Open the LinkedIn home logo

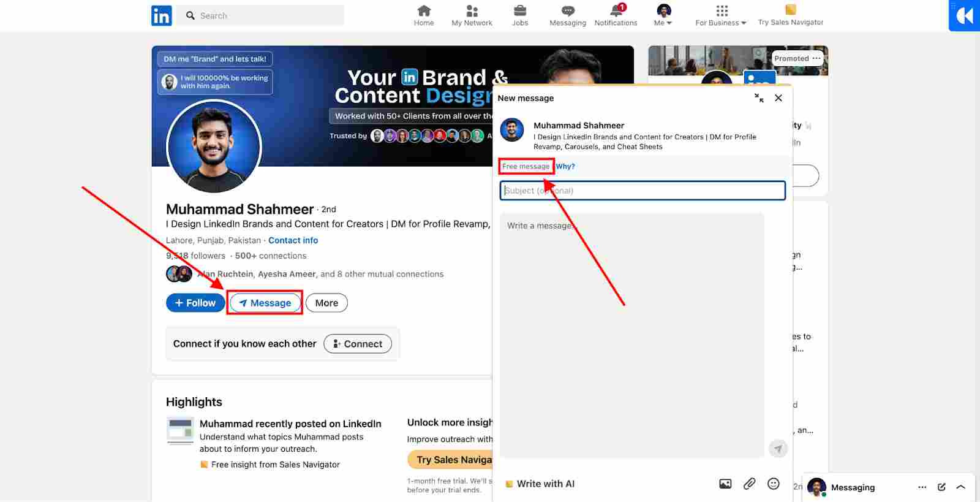point(162,15)
